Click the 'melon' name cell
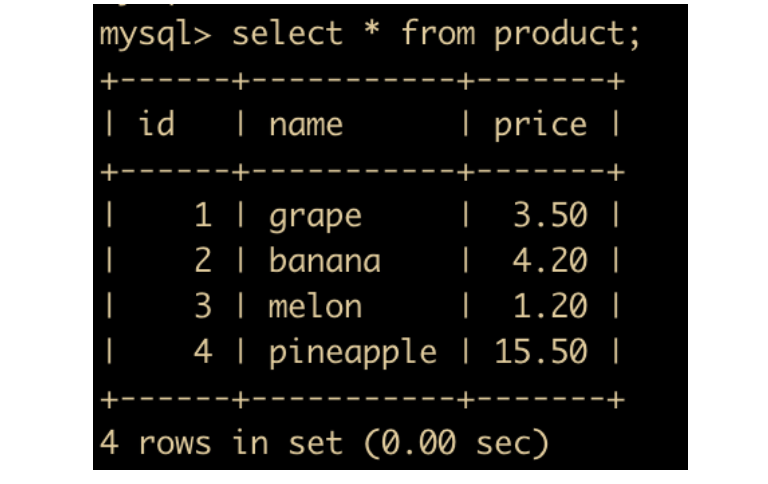Screen dimensions: 768x484 coord(315,306)
